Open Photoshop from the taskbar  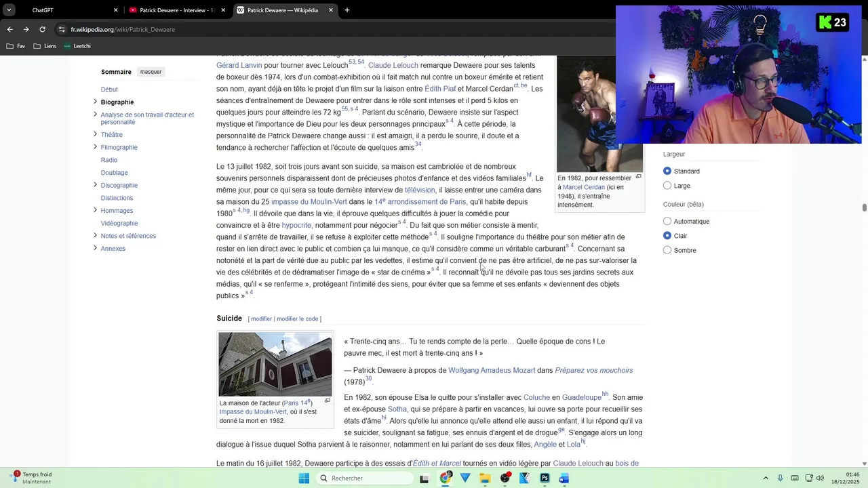pos(545,478)
